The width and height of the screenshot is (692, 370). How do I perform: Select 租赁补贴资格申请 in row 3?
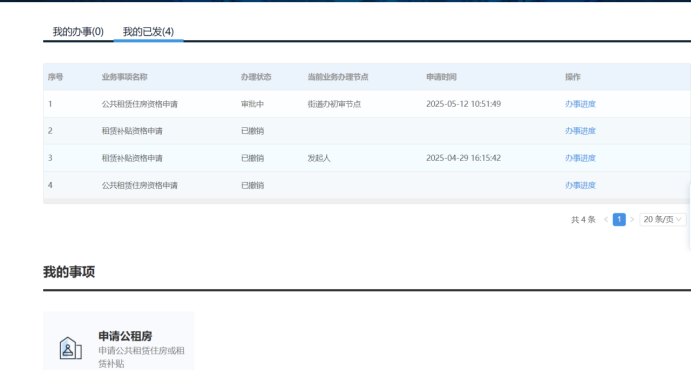pyautogui.click(x=132, y=158)
